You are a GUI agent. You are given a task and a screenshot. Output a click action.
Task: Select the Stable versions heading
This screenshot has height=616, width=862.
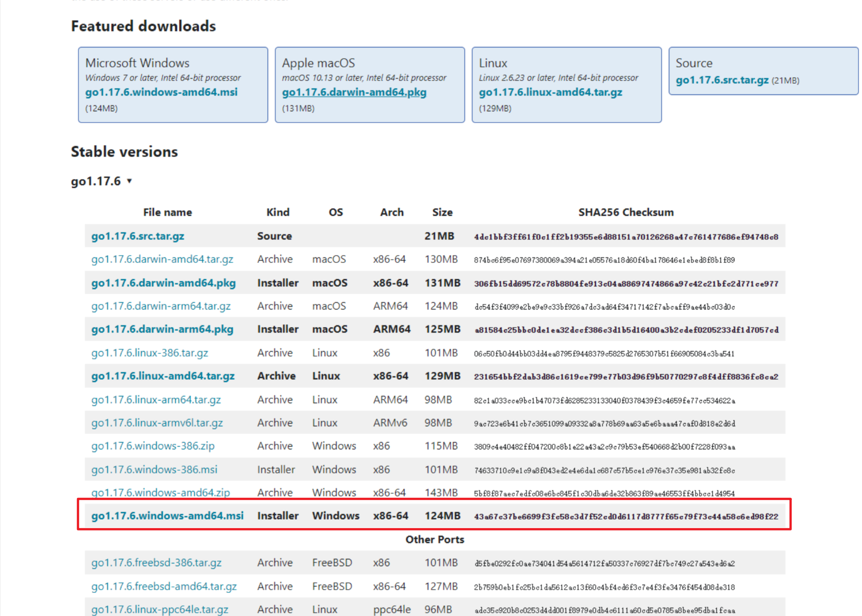tap(125, 152)
